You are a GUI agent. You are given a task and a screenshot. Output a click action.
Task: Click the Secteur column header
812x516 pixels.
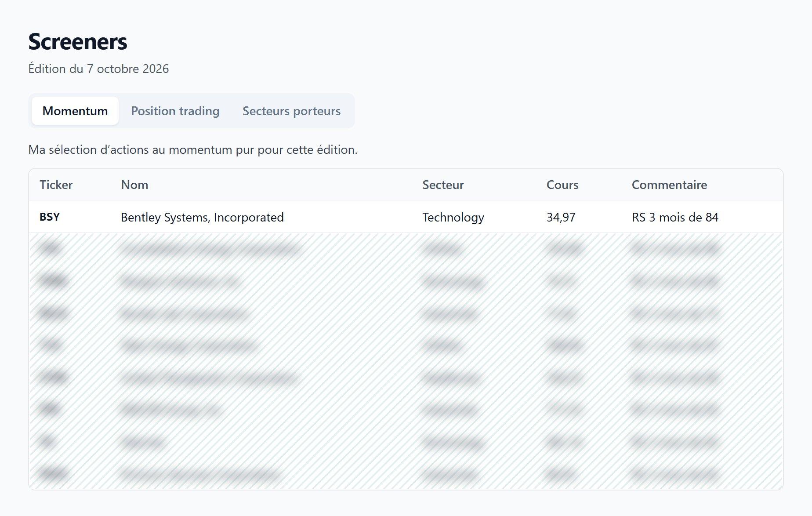[443, 185]
